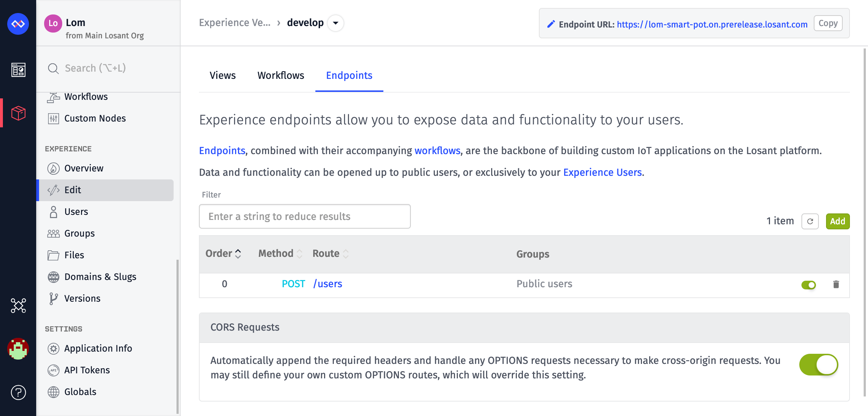Follow the workflows link in description
The image size is (868, 416).
tap(437, 150)
